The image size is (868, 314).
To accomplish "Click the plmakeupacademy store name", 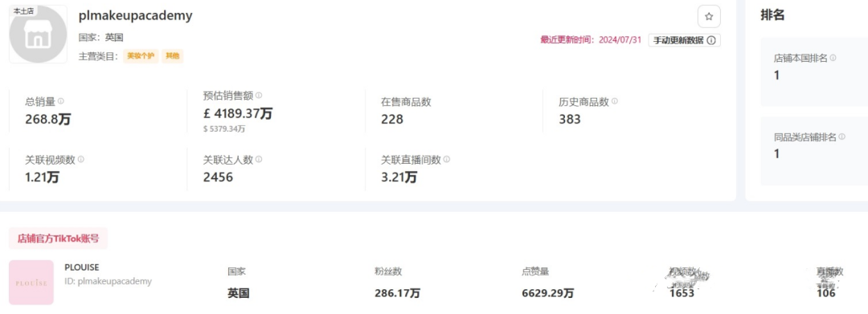I will click(x=136, y=15).
